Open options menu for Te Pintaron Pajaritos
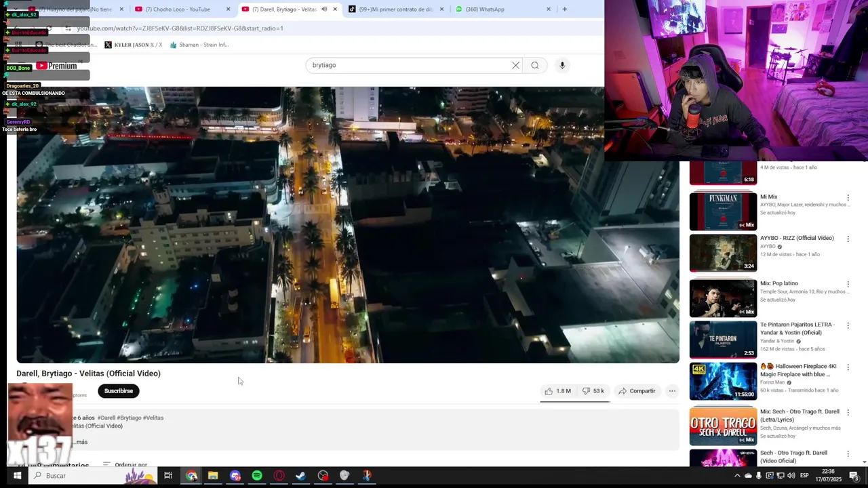Image resolution: width=868 pixels, height=488 pixels. (x=848, y=325)
